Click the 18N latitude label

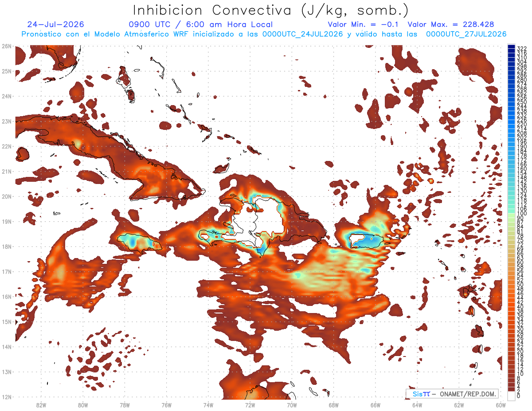click(7, 247)
